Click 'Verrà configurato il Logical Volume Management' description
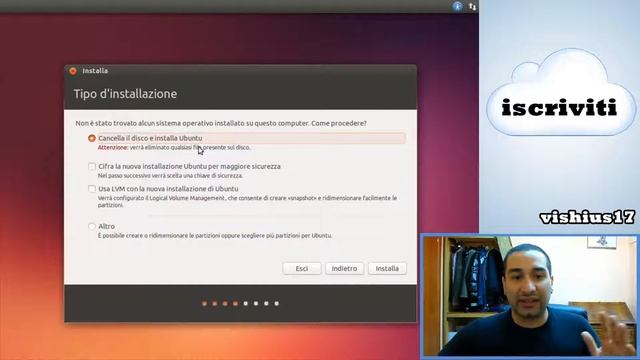640x360 pixels. pyautogui.click(x=247, y=202)
